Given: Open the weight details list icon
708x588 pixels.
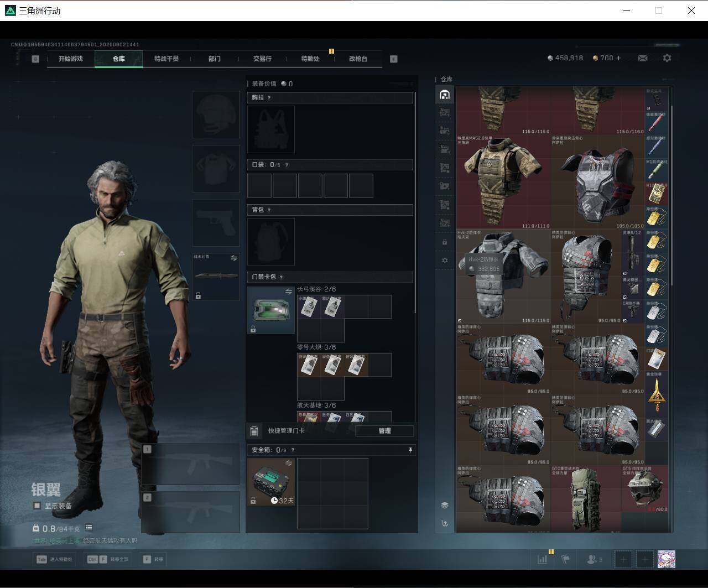Looking at the screenshot, I should tap(89, 528).
